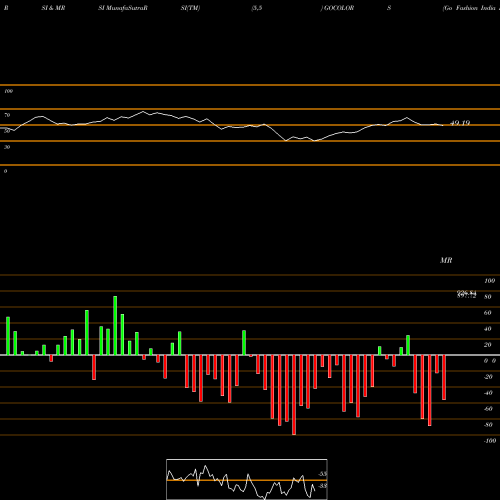The width and height of the screenshot is (500, 500).
Task: Click the 33 label in mini chart
Action: coord(322,486)
